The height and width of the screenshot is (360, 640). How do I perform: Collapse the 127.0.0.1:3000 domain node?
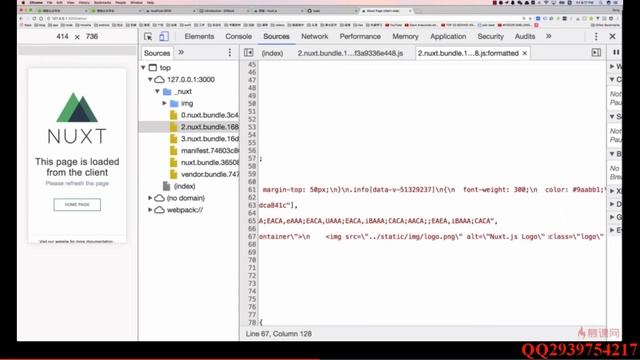pos(150,79)
